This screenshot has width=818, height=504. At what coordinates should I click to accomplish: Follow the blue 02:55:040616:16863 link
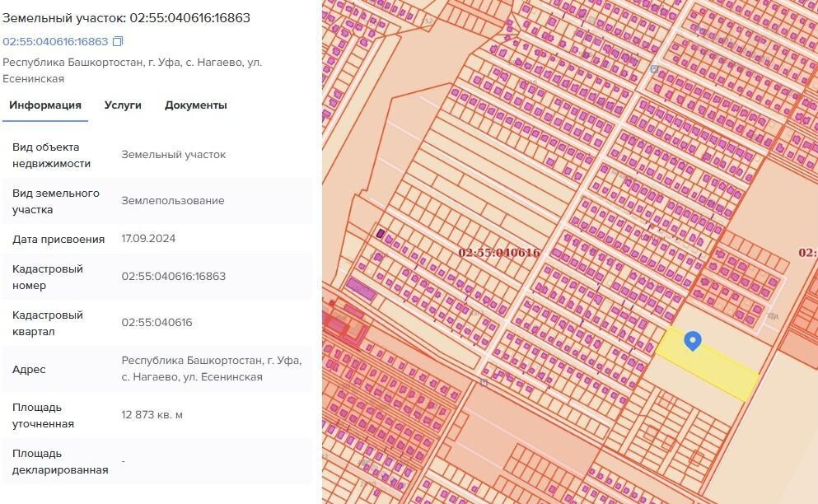coord(55,42)
